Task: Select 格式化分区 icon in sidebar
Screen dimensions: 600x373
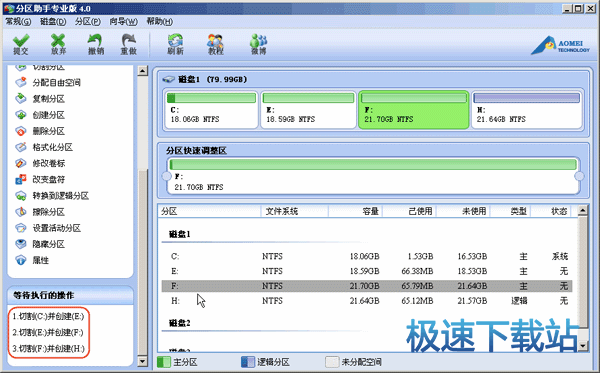Action: point(21,147)
